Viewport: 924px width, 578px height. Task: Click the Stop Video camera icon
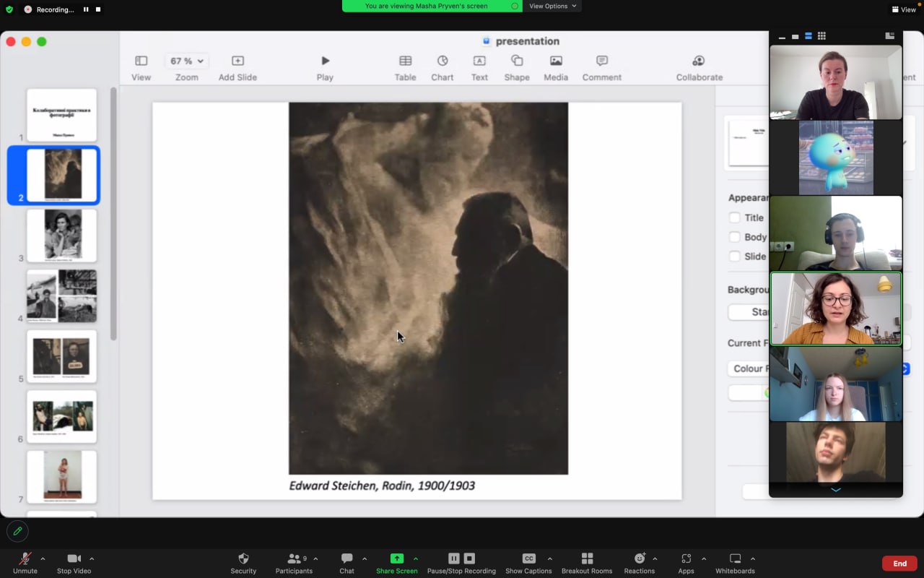pyautogui.click(x=74, y=558)
